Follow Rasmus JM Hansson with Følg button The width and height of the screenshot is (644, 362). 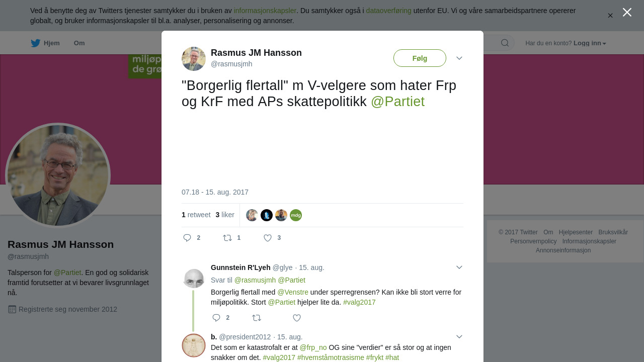pyautogui.click(x=420, y=58)
